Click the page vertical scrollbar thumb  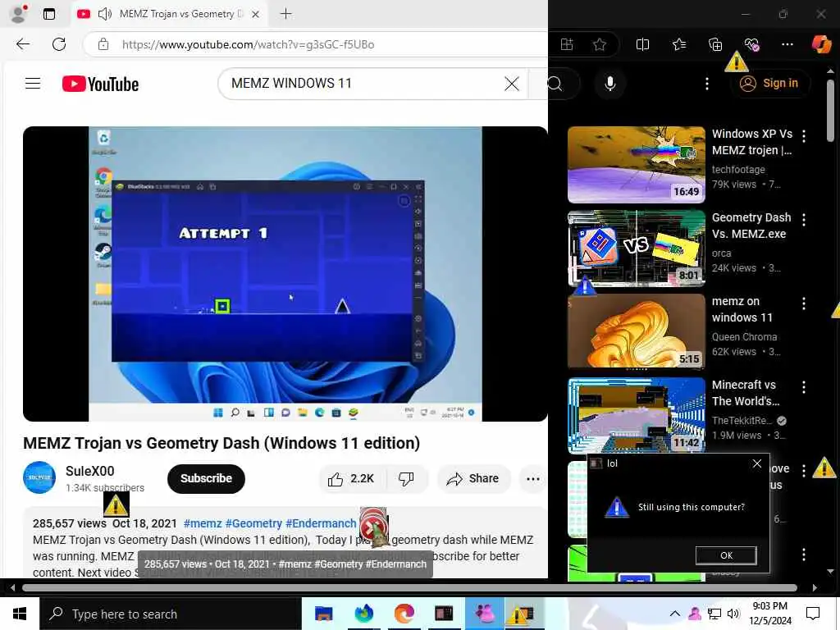(x=830, y=111)
